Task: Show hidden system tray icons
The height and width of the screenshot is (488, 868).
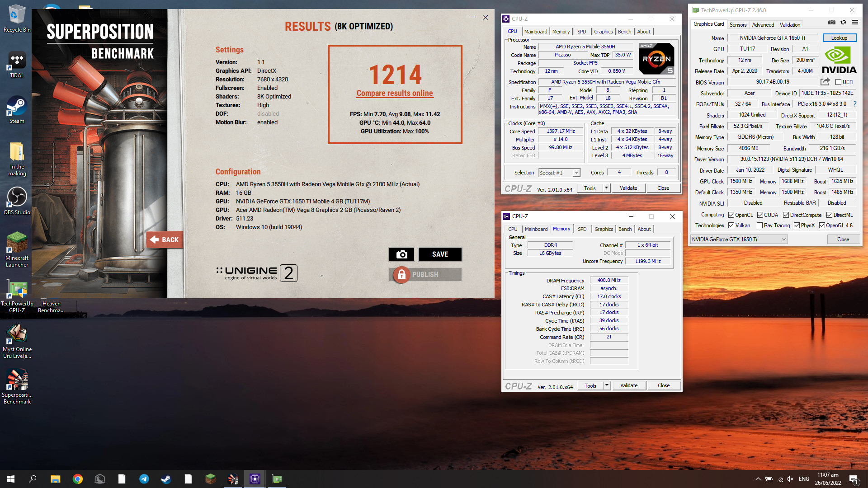Action: (x=758, y=479)
